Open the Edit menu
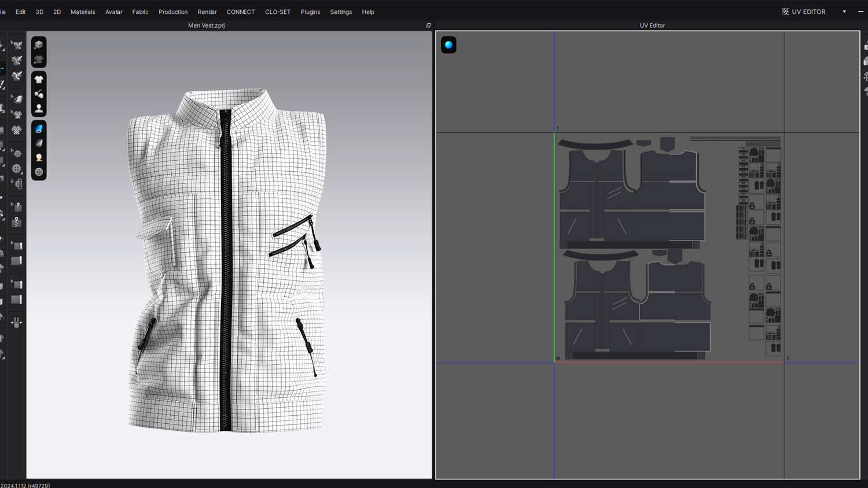 click(20, 12)
